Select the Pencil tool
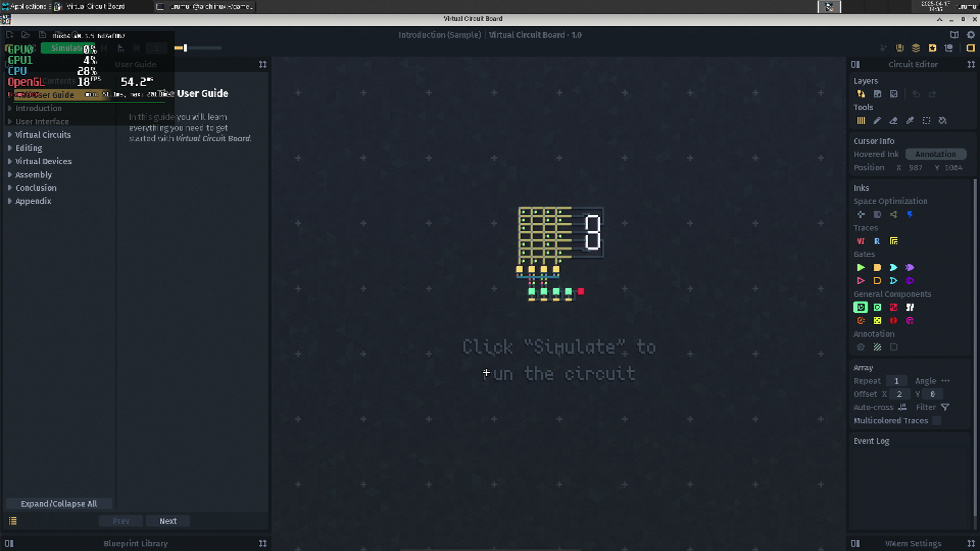The height and width of the screenshot is (551, 980). pos(877,120)
